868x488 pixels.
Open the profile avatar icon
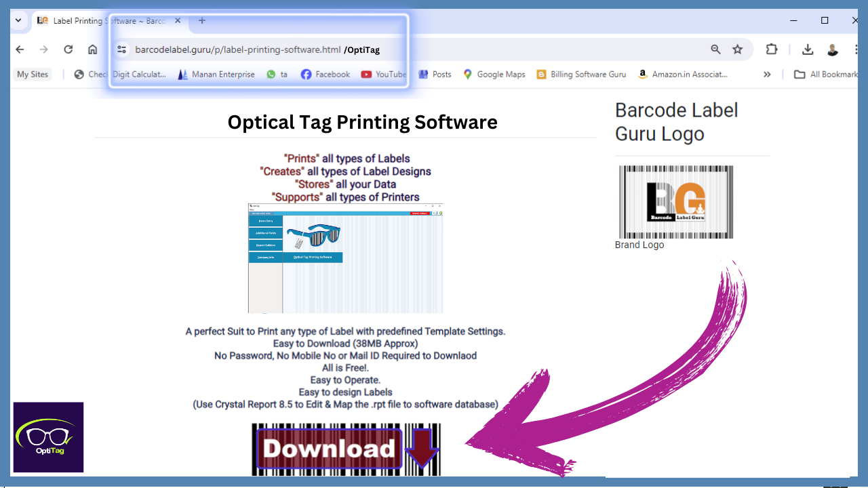(832, 49)
